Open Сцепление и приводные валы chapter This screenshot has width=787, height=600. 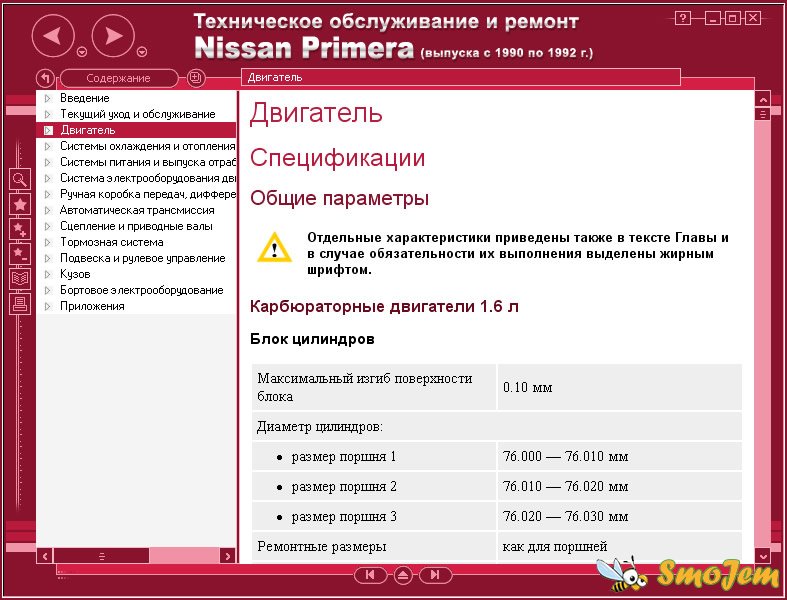tap(136, 226)
